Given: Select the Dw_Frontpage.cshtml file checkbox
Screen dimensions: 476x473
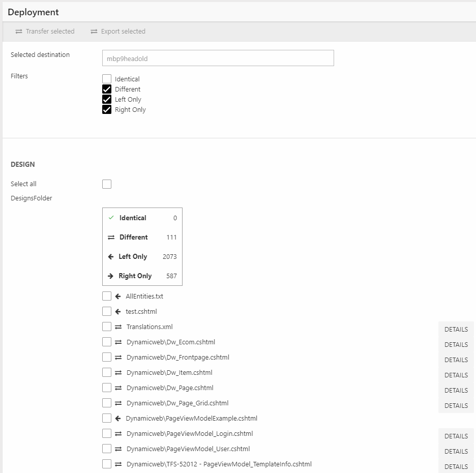Looking at the screenshot, I should coord(107,357).
